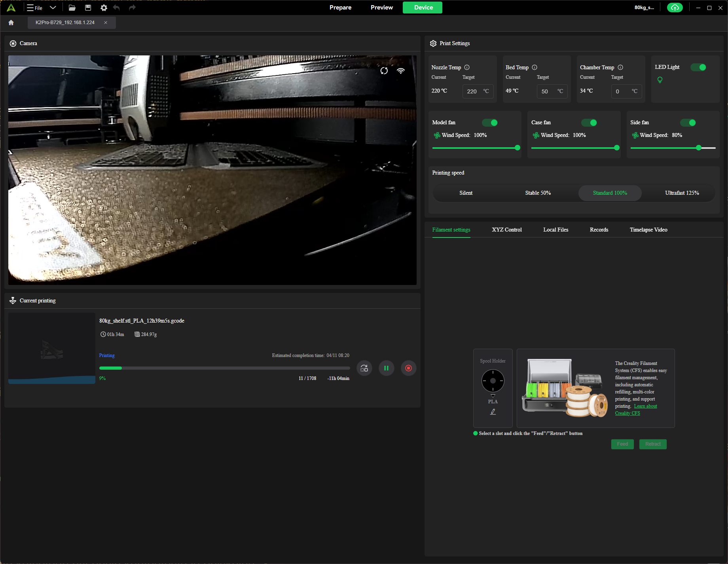The image size is (728, 564).
Task: Switch to the XYZ Control tab
Action: (506, 230)
